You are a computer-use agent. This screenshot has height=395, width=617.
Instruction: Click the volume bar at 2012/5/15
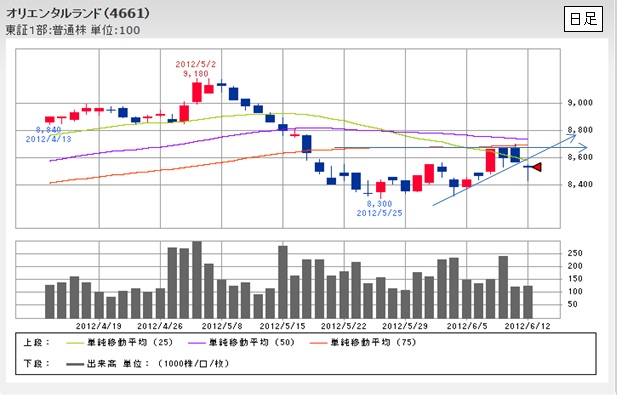pos(283,282)
